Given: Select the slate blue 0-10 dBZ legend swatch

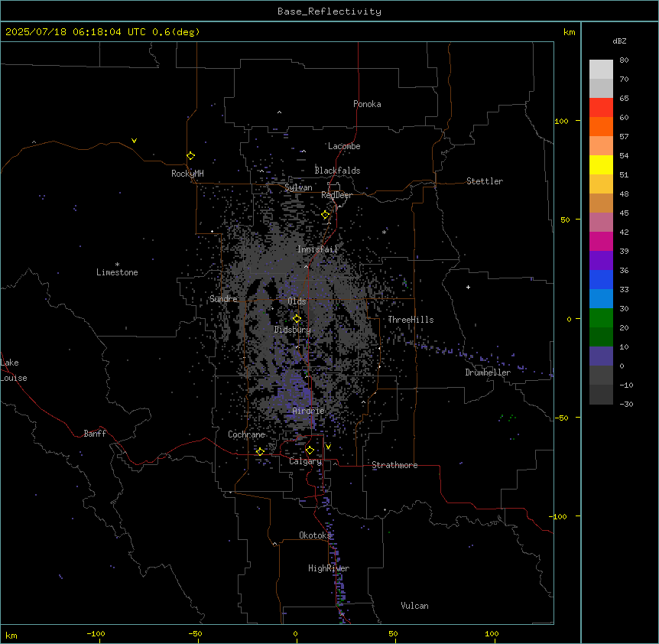Looking at the screenshot, I should [x=601, y=356].
